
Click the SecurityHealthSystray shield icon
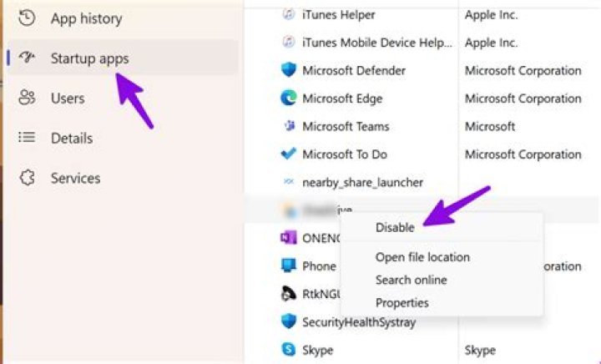coord(289,321)
